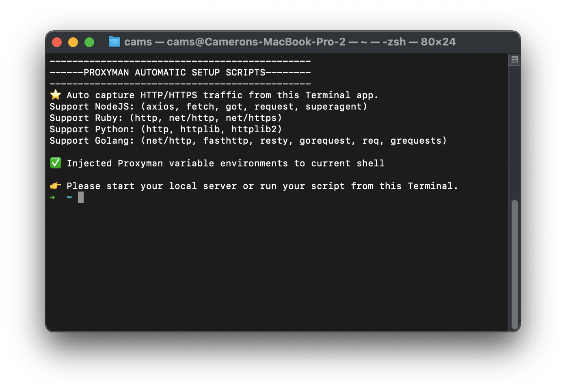The width and height of the screenshot is (566, 392).
Task: Click the green checkmark injection status icon
Action: click(55, 163)
